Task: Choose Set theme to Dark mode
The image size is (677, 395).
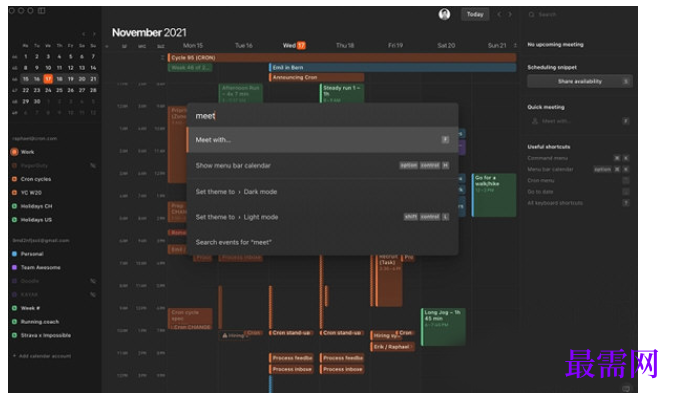Action: (323, 191)
